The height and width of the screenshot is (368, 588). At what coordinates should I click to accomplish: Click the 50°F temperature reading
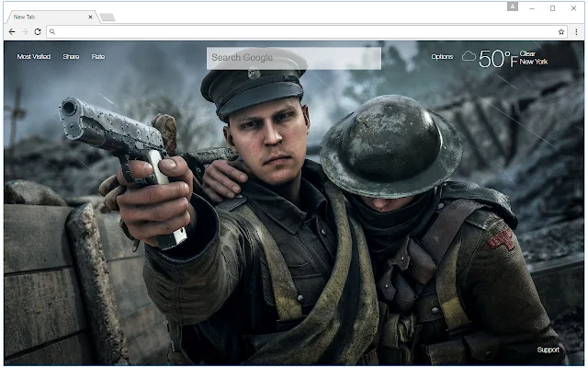point(498,59)
